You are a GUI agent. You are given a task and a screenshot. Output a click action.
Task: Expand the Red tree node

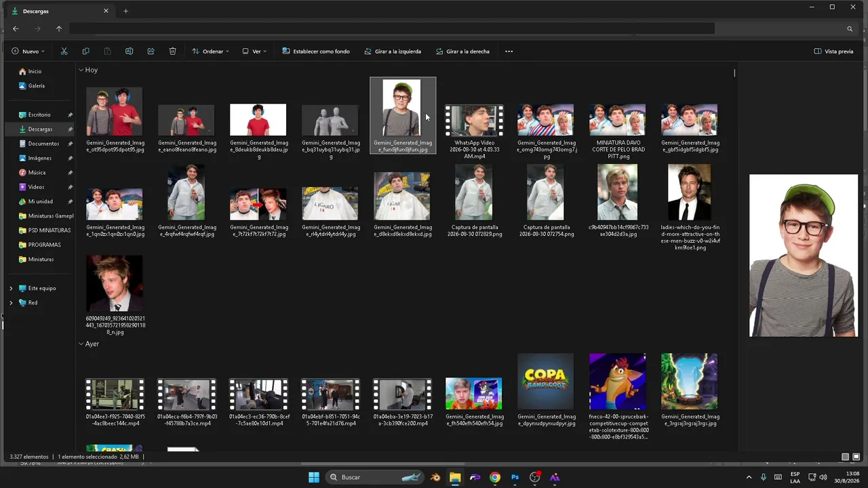pos(11,303)
